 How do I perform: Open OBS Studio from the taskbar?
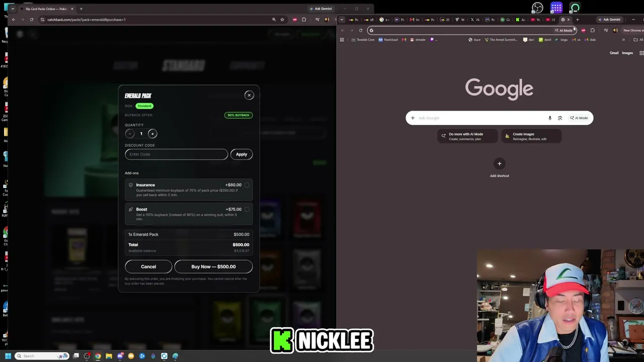(87, 356)
